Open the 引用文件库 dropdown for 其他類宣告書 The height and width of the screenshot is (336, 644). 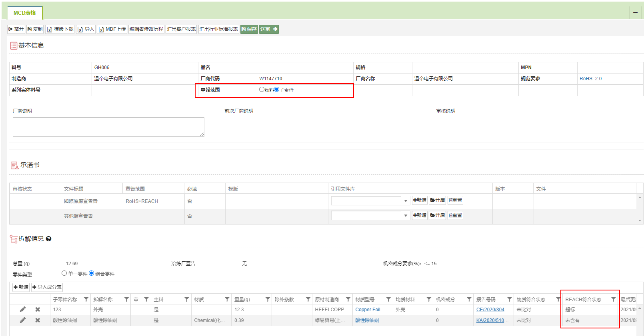click(406, 216)
